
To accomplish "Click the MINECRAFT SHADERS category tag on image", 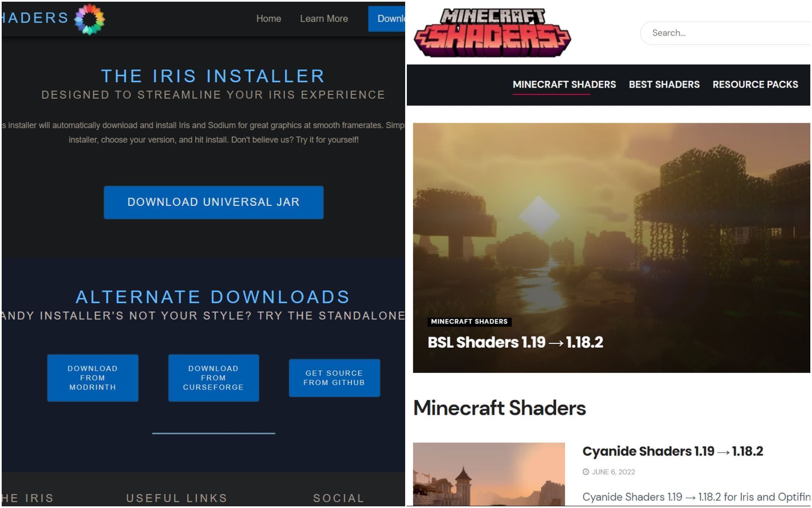I will click(x=469, y=321).
